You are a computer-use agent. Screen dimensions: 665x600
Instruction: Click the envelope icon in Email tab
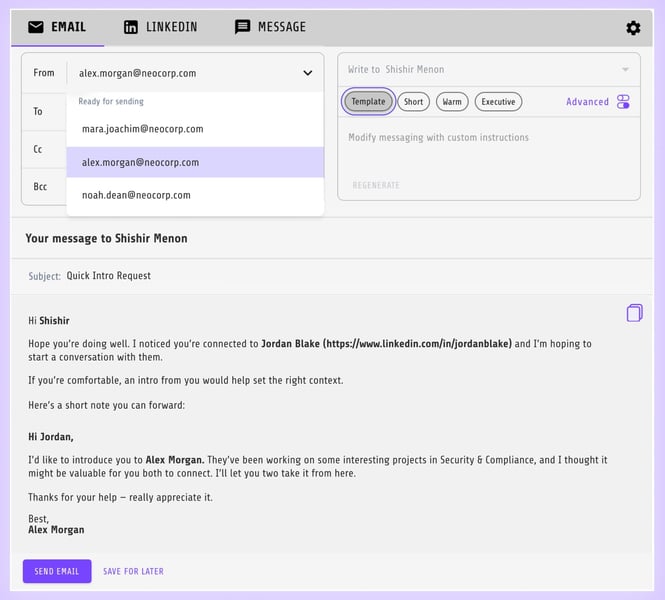(36, 27)
